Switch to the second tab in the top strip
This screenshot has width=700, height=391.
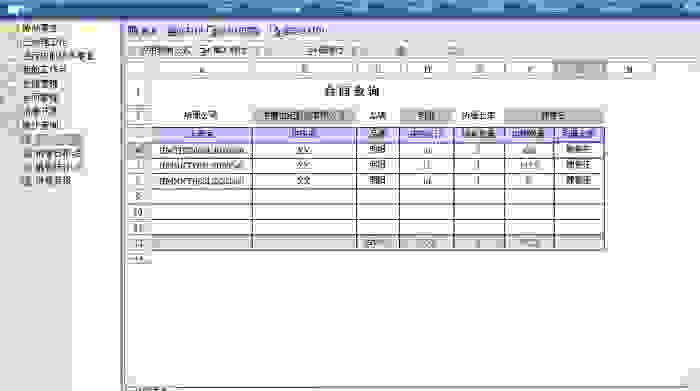coord(191,30)
